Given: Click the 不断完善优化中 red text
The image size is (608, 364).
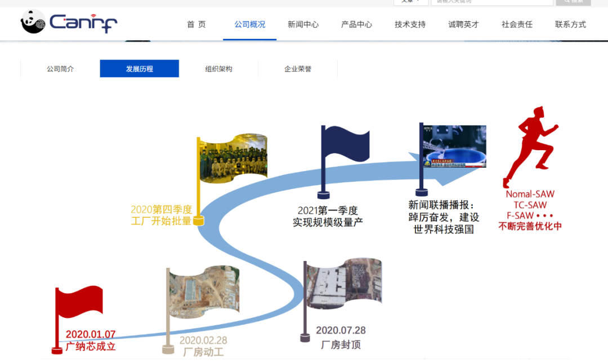Looking at the screenshot, I should [x=530, y=226].
